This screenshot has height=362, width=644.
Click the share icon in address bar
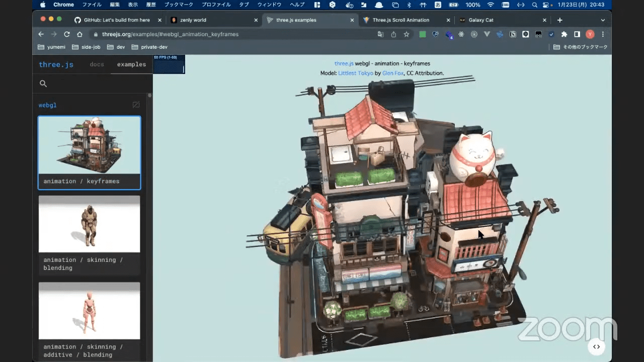point(393,34)
